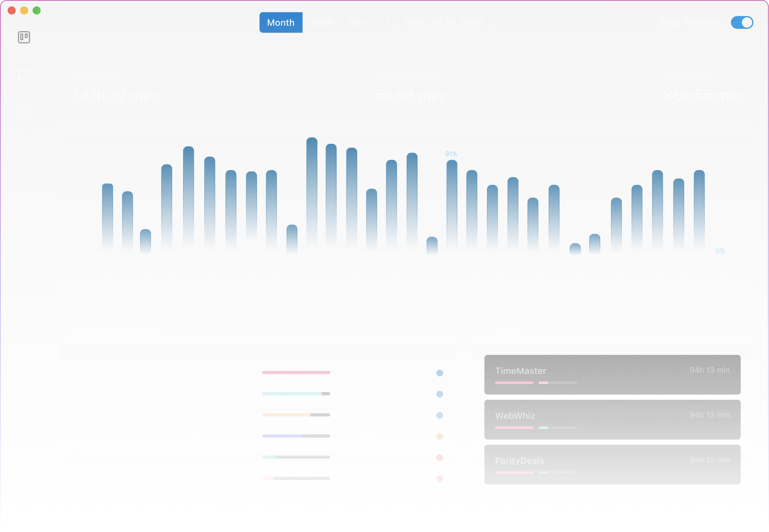Click the blue dot beside Figma

pyautogui.click(x=440, y=373)
